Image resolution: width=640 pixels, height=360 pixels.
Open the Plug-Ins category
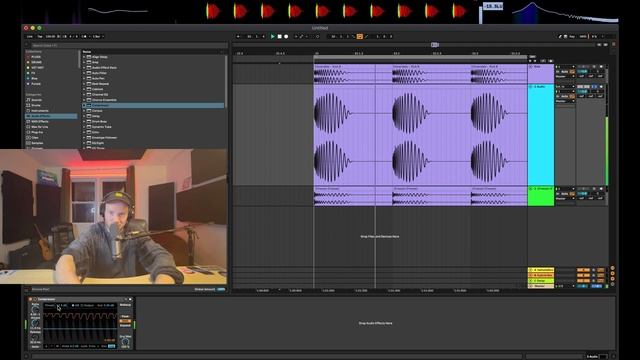[37, 132]
